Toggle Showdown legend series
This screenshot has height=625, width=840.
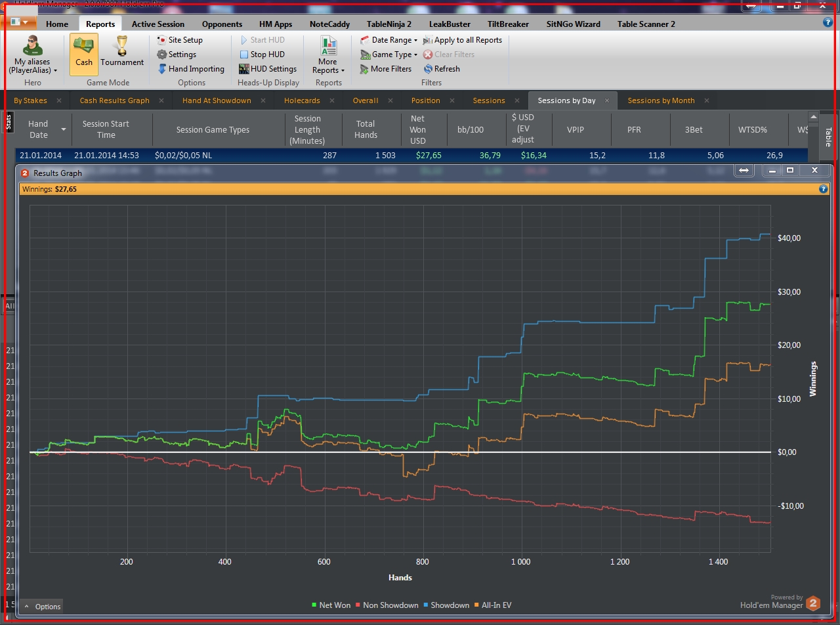coord(446,605)
